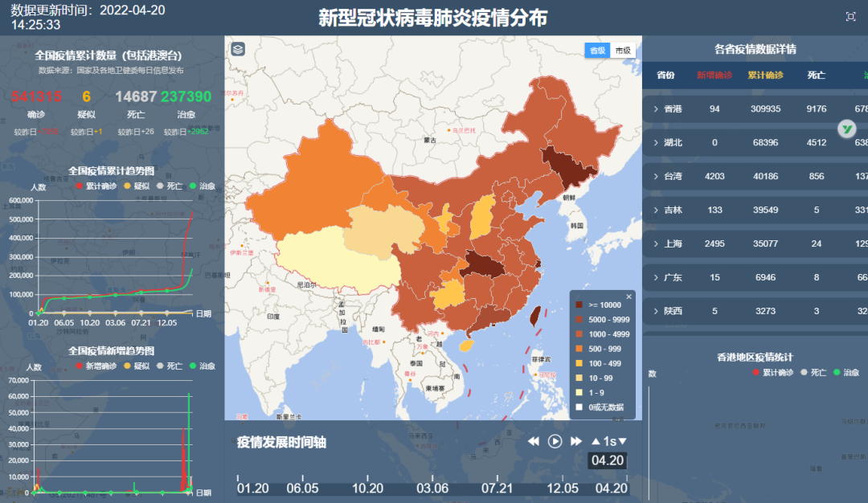Select the >= 10000 legend color swatch
The image size is (868, 503).
tap(579, 305)
